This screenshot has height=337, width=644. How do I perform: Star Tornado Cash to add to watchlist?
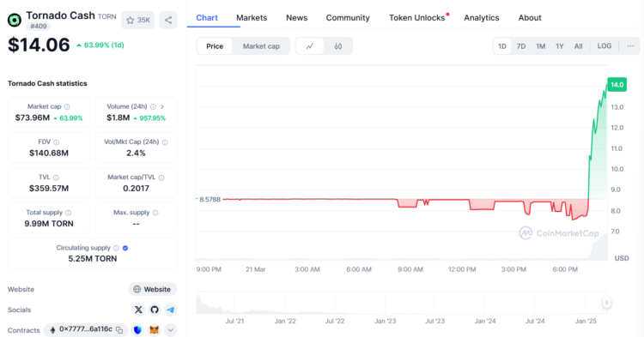137,20
